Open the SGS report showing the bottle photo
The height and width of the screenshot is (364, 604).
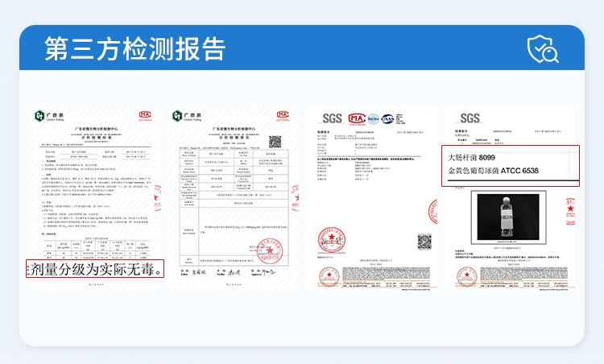[x=509, y=198]
